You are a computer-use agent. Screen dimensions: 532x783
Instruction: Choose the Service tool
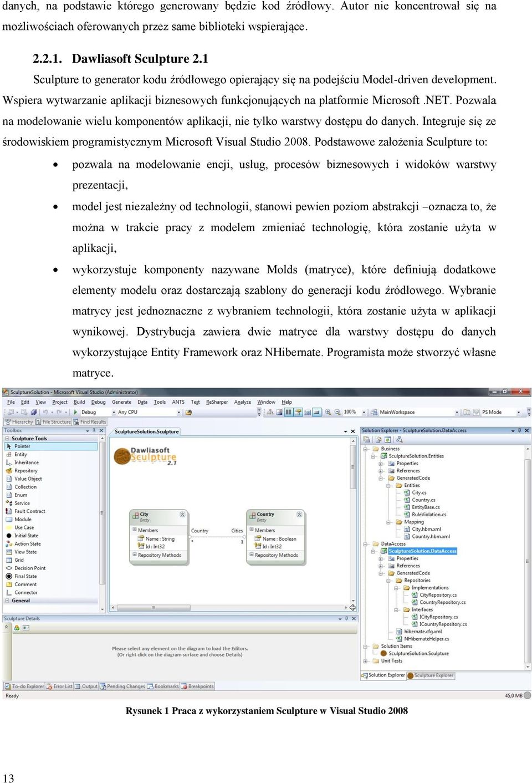[52, 503]
